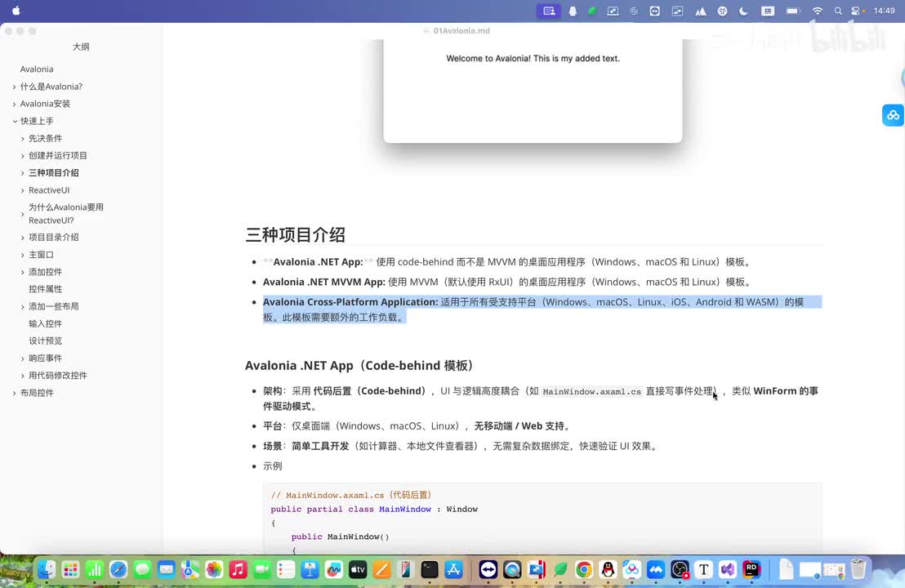This screenshot has width=905, height=588.
Task: Place cursor in 三种项目介绍 heading
Action: click(x=296, y=235)
